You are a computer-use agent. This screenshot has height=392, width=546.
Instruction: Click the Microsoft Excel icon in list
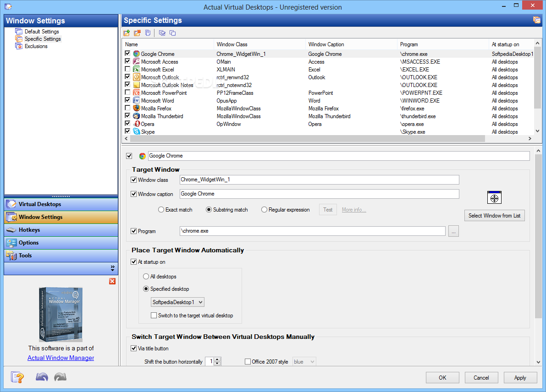[137, 69]
